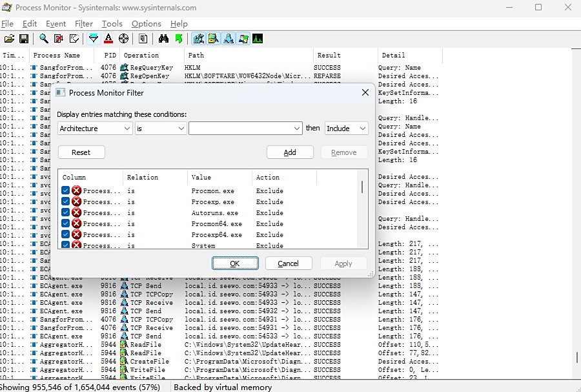Screen dimensions: 581x392
Task: Click the Open folder toolbar icon
Action: 9,39
